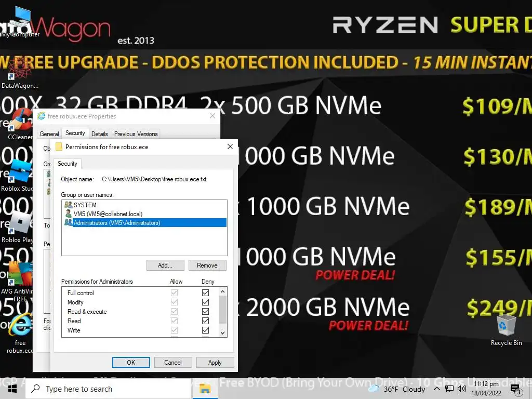Screen dimensions: 532x399
Task: Select the SYSTEM group entry
Action: [x=144, y=205]
